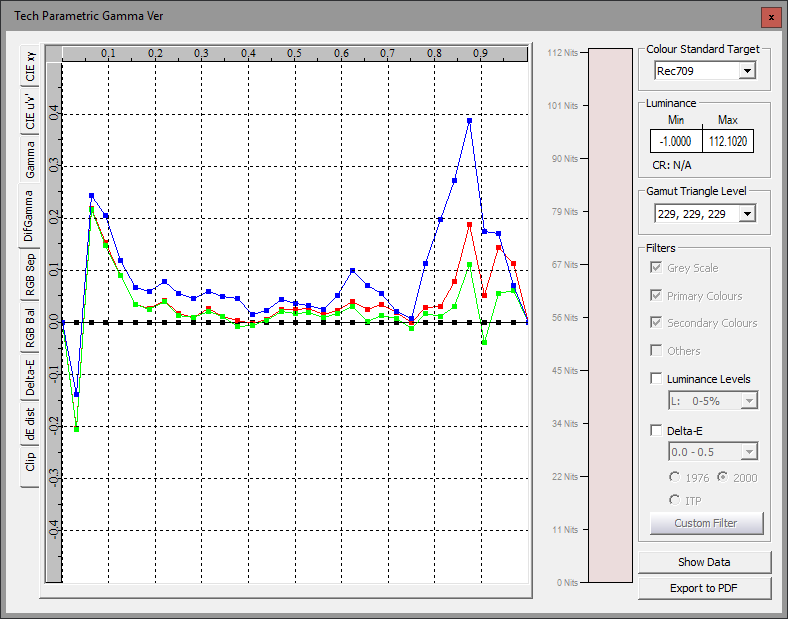This screenshot has height=619, width=788.
Task: Open the Colour Standard Target dropdown arrow
Action: point(747,71)
